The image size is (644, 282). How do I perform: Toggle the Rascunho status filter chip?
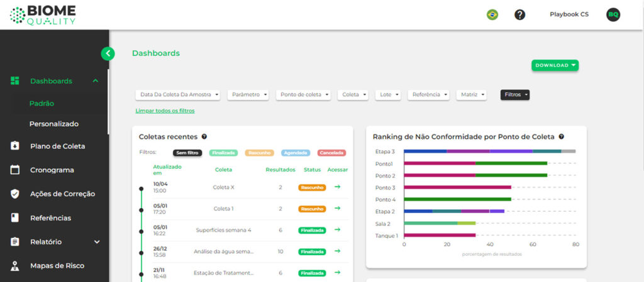pyautogui.click(x=260, y=153)
